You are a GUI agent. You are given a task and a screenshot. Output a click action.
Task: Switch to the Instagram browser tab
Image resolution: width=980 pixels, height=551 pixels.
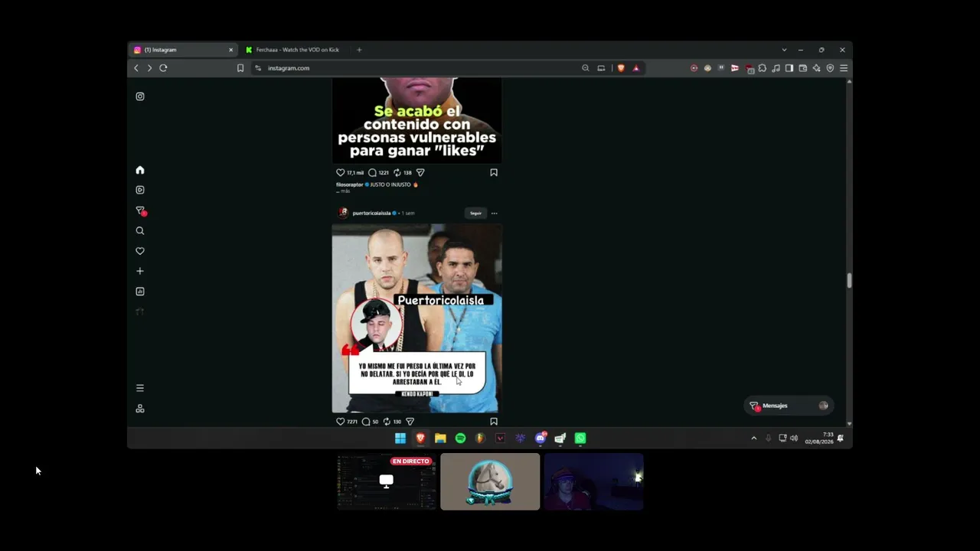point(182,50)
